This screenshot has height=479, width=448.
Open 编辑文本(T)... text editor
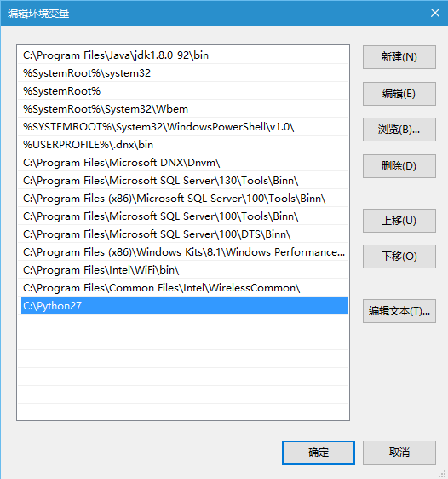(399, 311)
